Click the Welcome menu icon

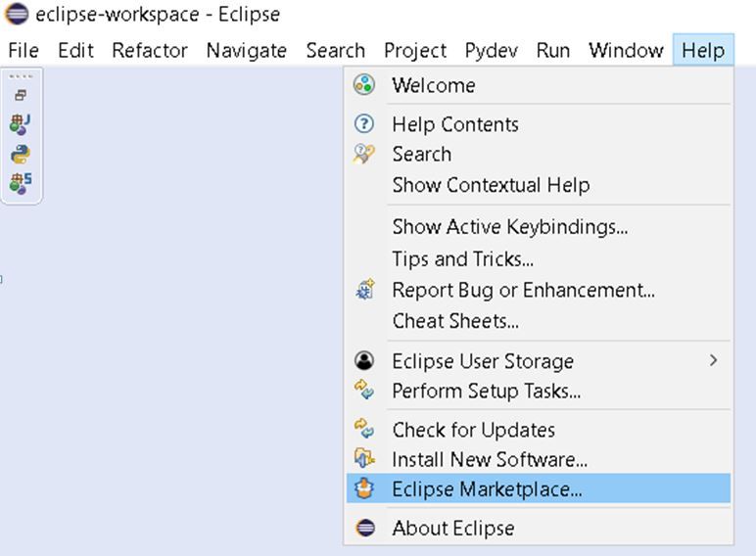coord(364,85)
